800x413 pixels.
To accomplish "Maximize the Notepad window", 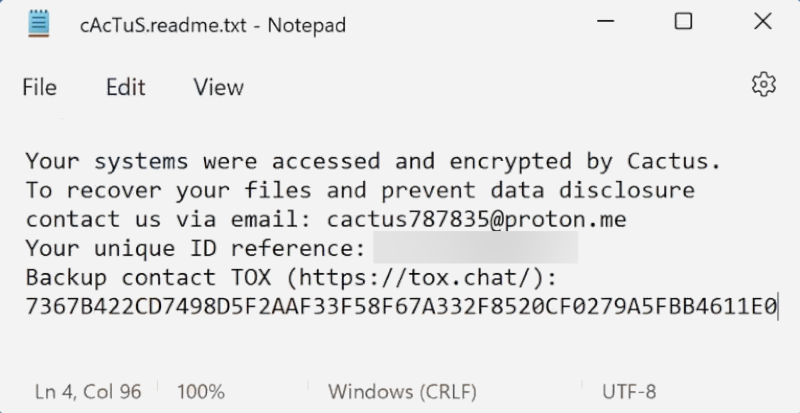I will point(683,21).
